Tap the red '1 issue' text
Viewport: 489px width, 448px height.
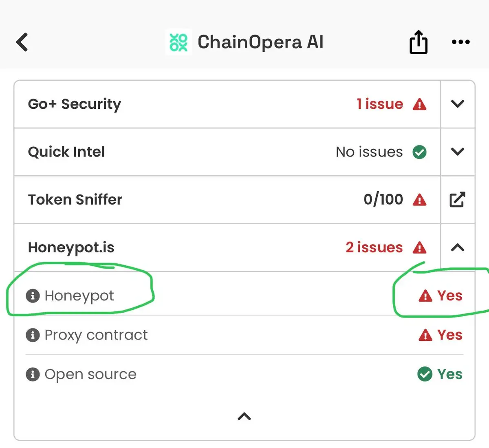click(380, 104)
